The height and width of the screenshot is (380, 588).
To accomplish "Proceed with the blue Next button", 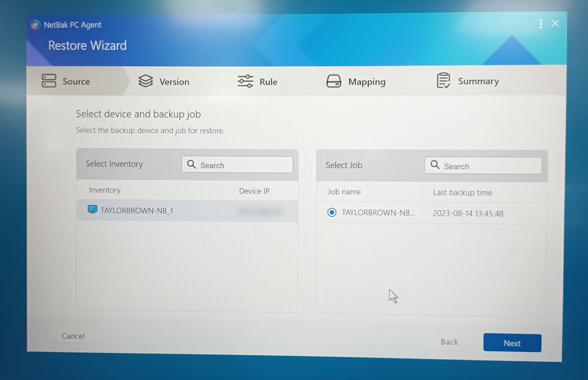I will 512,343.
